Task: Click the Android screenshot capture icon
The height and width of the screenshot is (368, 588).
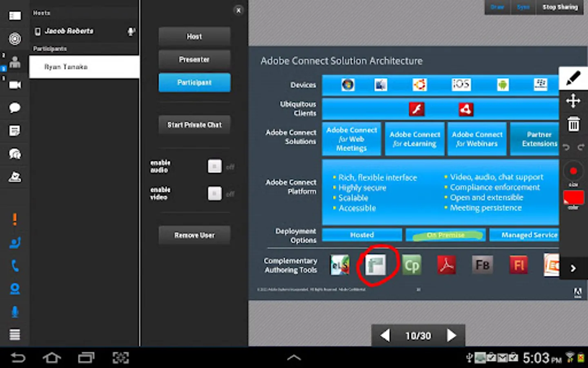Action: point(120,358)
